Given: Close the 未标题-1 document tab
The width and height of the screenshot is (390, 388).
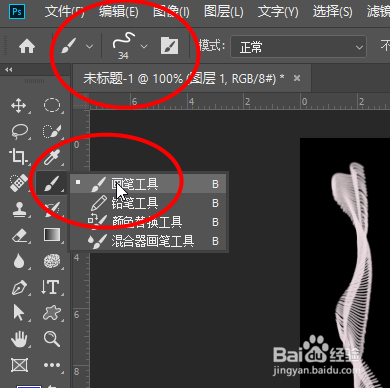Looking at the screenshot, I should (x=297, y=78).
